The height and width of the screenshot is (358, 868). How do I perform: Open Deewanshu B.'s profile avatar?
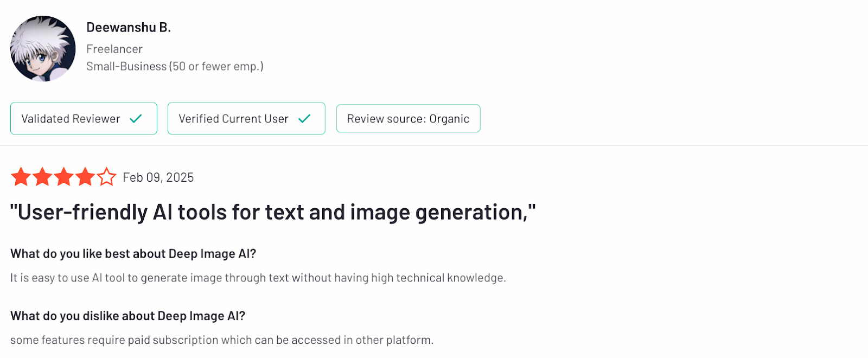click(43, 49)
